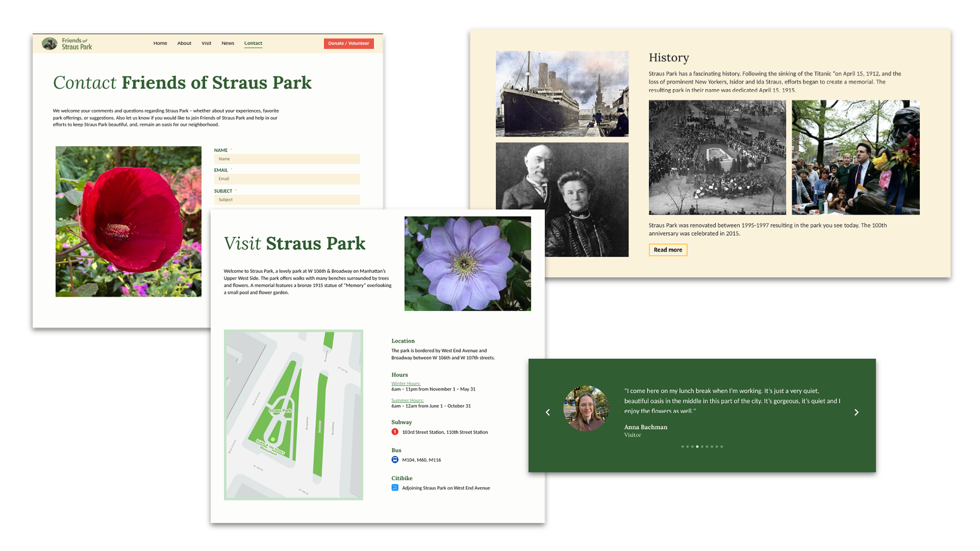Screen dimensions: 980x551
Task: Click the Read more history button
Action: pos(668,250)
